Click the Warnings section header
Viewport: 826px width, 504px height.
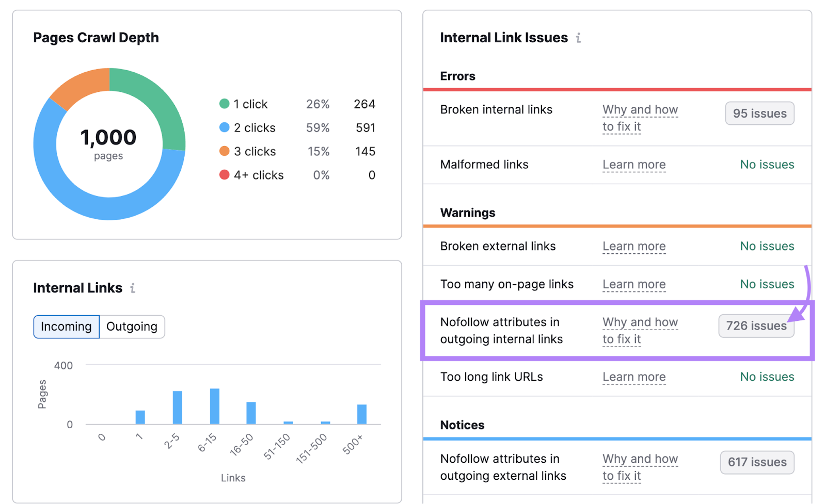click(467, 213)
